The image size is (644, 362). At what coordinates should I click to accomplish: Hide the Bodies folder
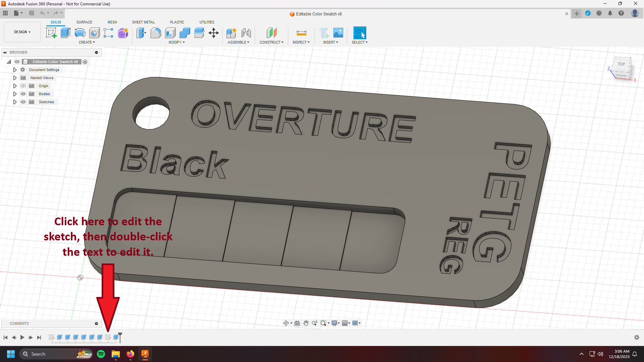pyautogui.click(x=23, y=94)
